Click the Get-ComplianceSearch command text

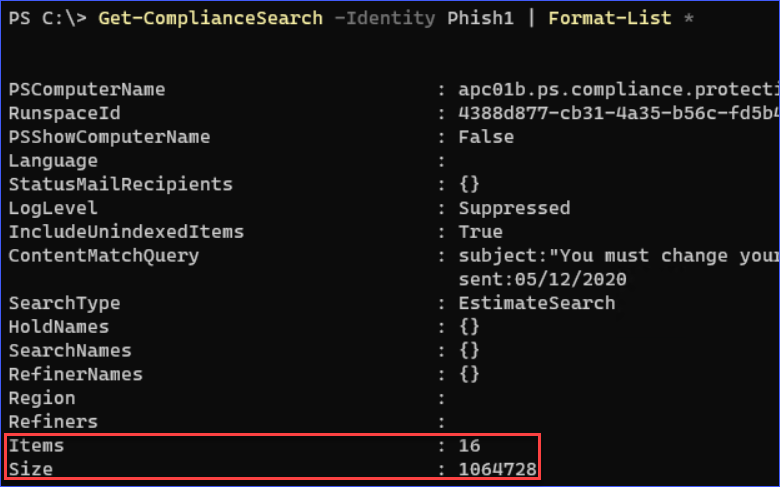[x=210, y=18]
